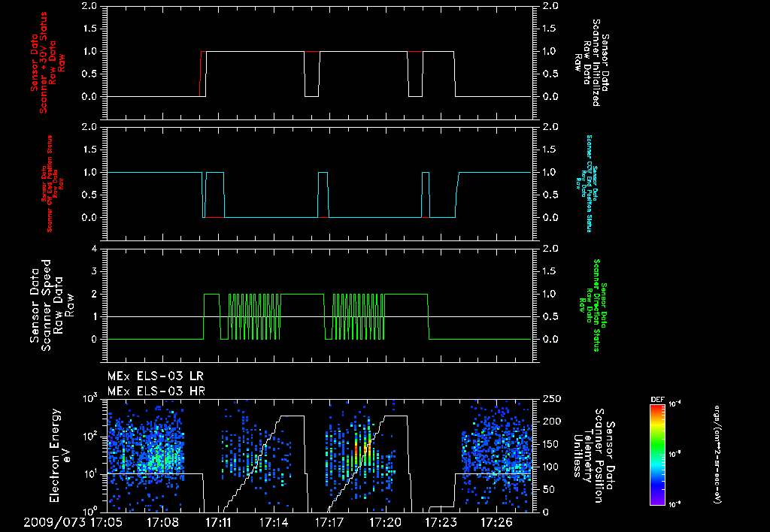
Task: Click the 'MEx ELS-03 HR' plot label
Action: tap(156, 391)
